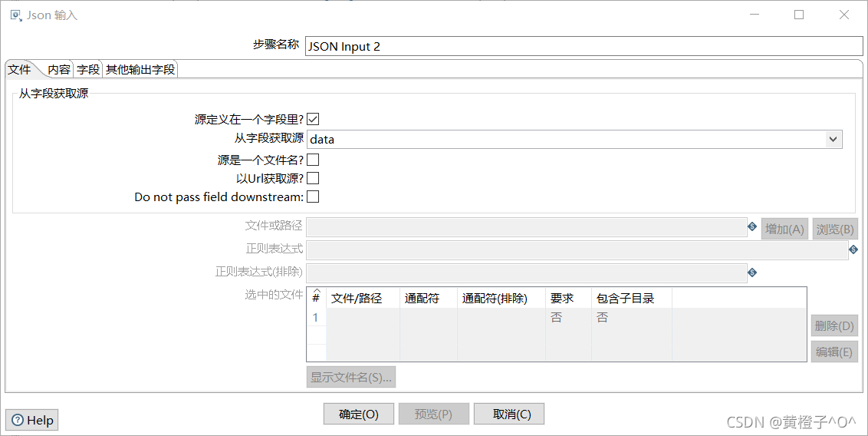Click the 显示文件名(S)... button

click(x=351, y=377)
